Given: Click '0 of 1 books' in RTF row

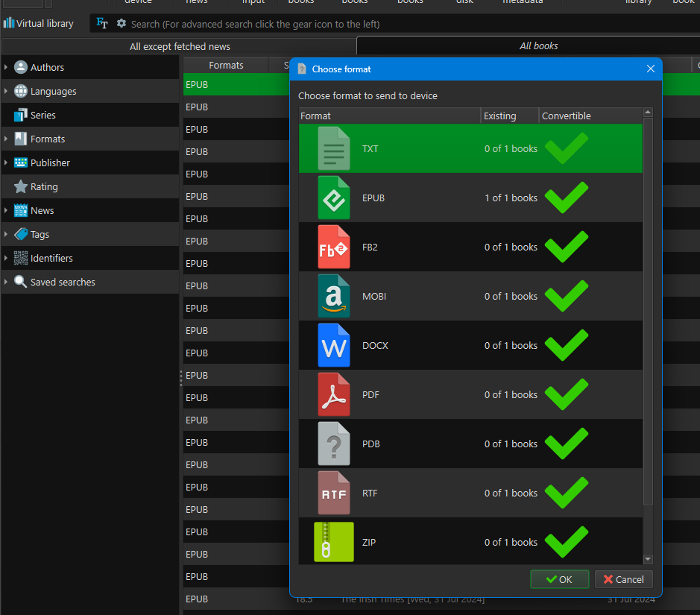Looking at the screenshot, I should point(511,493).
